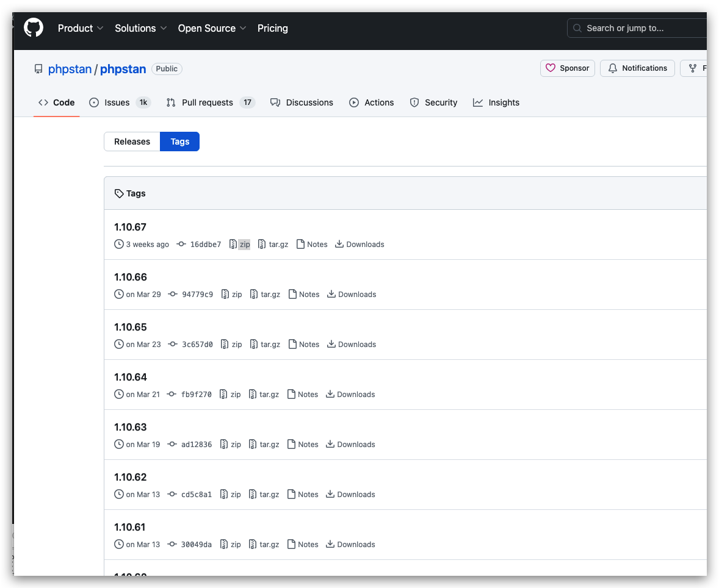This screenshot has width=719, height=588.
Task: Open Downloads for tag 1.10.66
Action: 352,294
